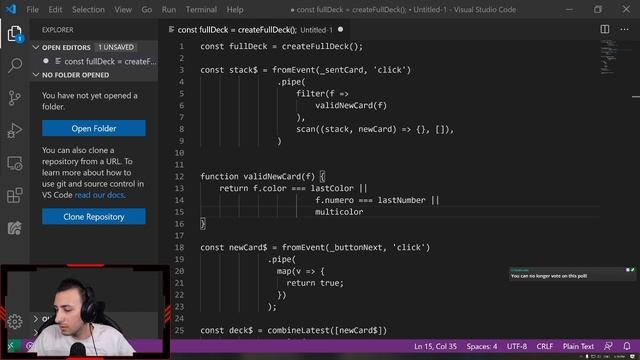The height and width of the screenshot is (360, 640).
Task: Change language mode 'Plain Text'
Action: (578, 346)
